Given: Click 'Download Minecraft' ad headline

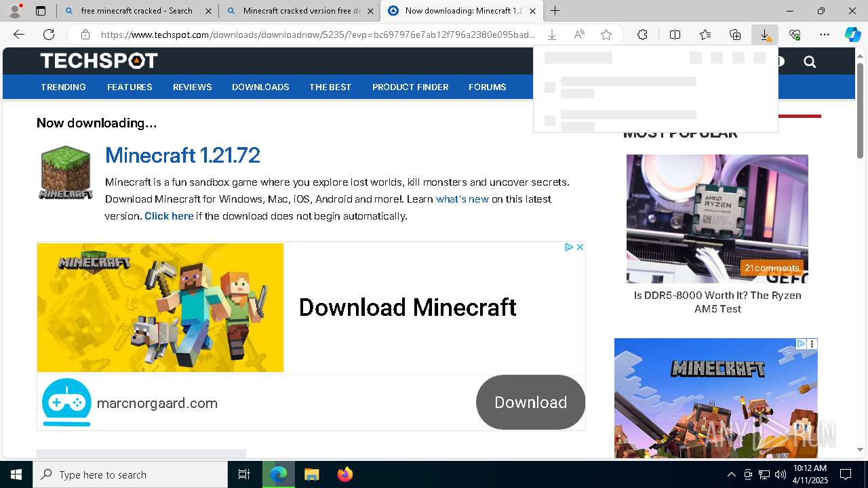Looking at the screenshot, I should [x=408, y=307].
